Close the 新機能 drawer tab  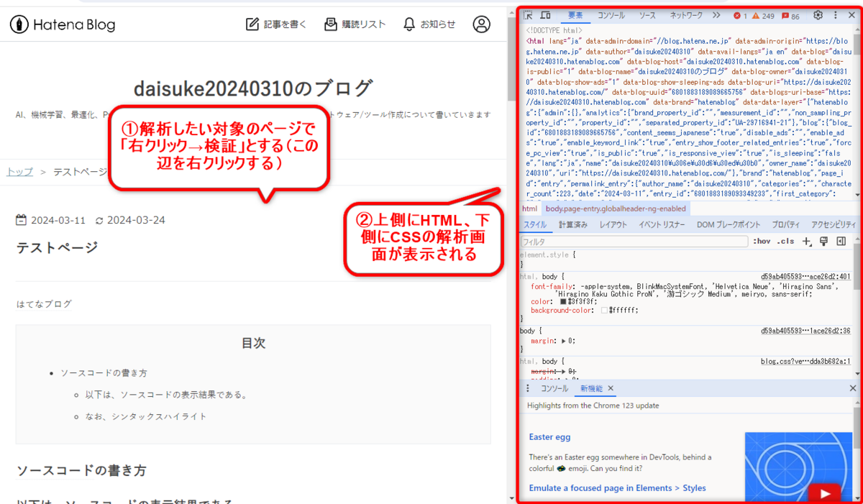(x=611, y=388)
